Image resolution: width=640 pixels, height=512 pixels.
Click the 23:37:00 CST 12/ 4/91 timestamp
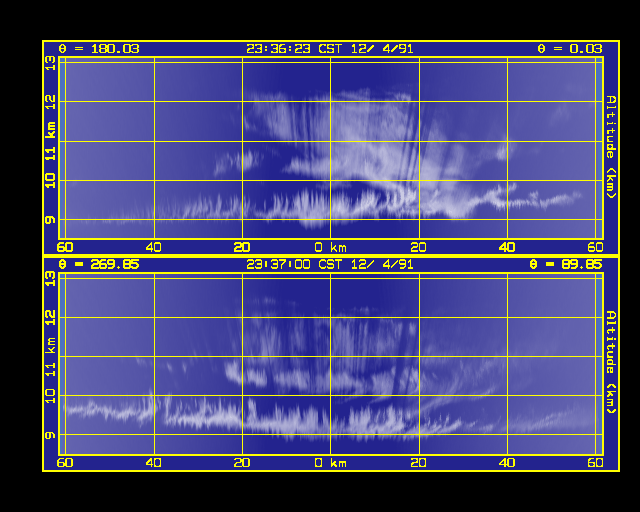(x=330, y=265)
